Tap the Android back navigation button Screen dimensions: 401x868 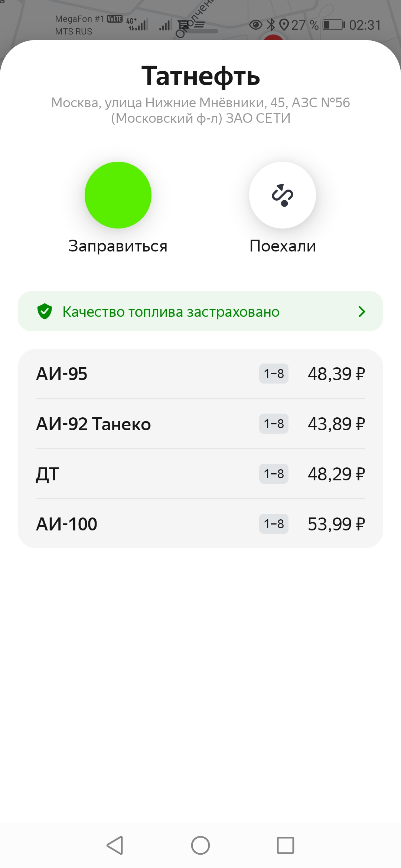[x=115, y=845]
